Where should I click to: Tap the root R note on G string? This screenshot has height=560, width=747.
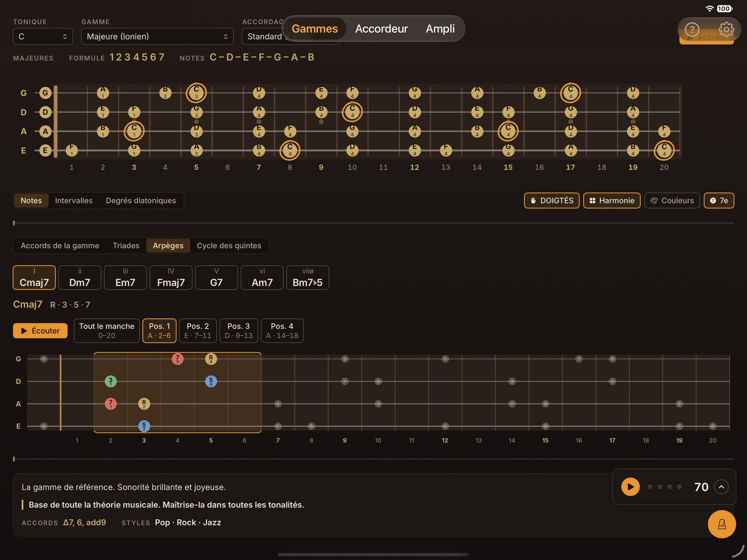[x=211, y=359]
